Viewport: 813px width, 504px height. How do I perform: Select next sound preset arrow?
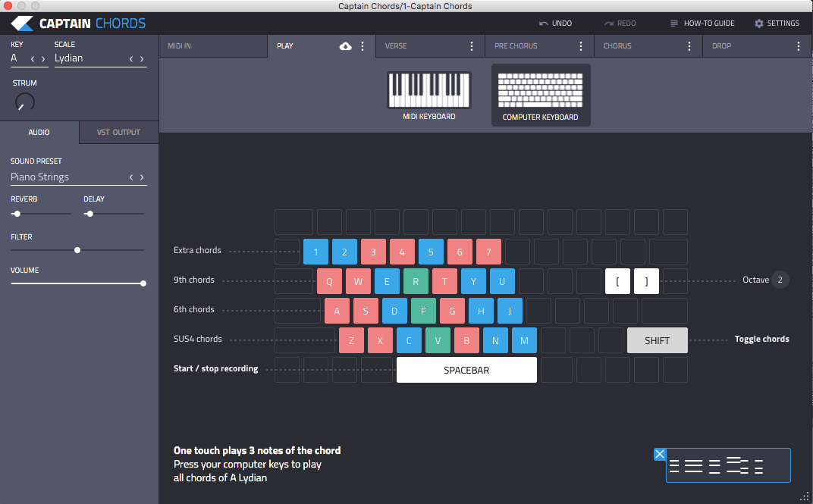(142, 177)
